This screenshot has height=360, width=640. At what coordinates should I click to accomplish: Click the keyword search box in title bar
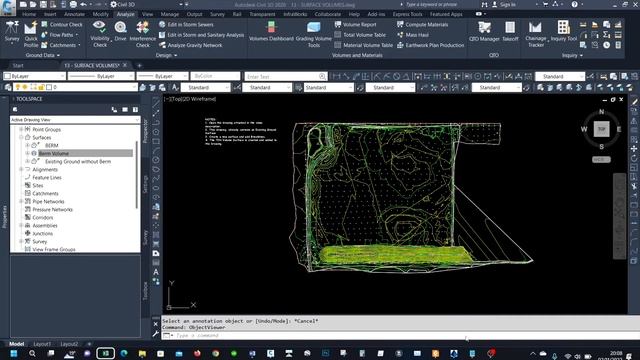pyautogui.click(x=432, y=4)
